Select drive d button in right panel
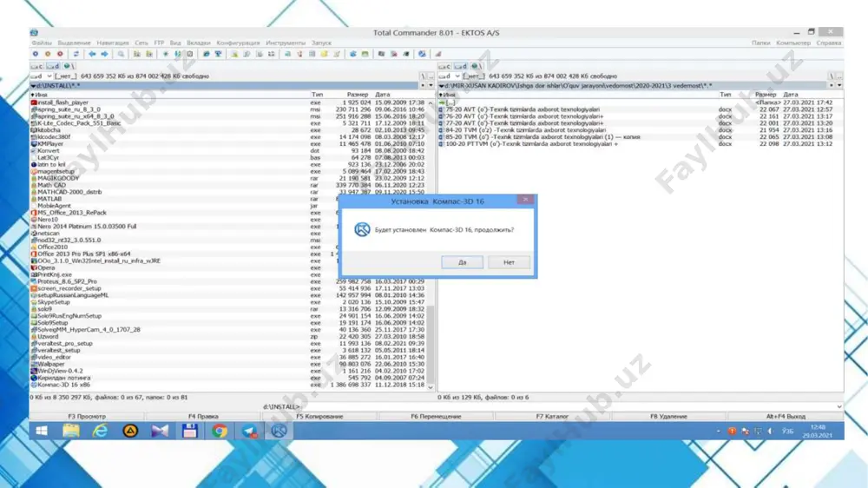 tap(461, 66)
